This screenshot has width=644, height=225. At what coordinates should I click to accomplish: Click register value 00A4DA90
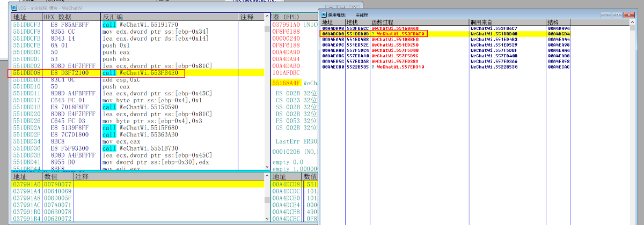(x=286, y=52)
